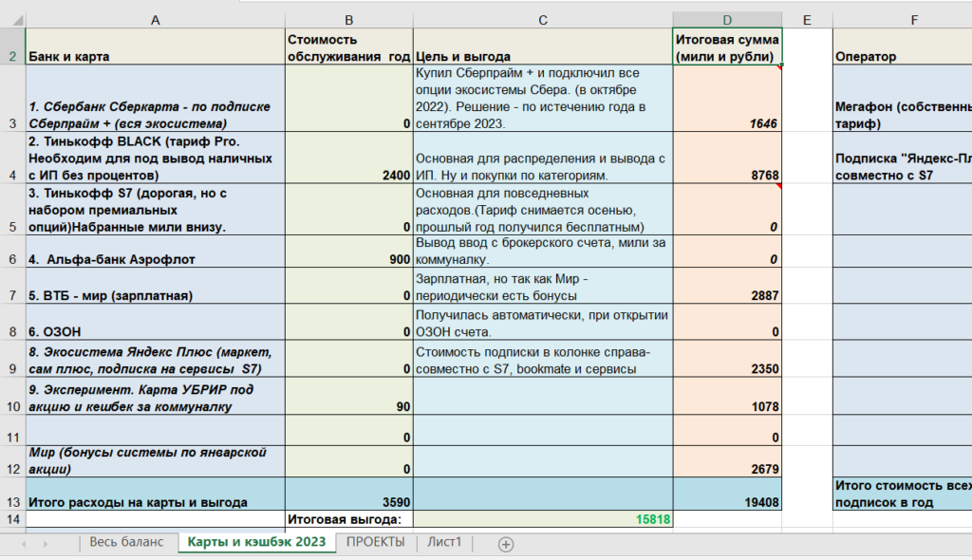Select row 2 header
Viewport: 972px width, 560px height.
pos(12,47)
